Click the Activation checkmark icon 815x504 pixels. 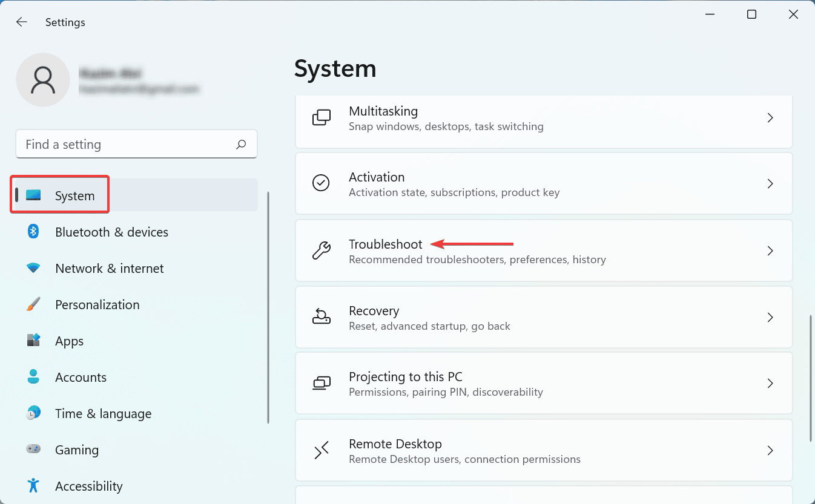(321, 183)
